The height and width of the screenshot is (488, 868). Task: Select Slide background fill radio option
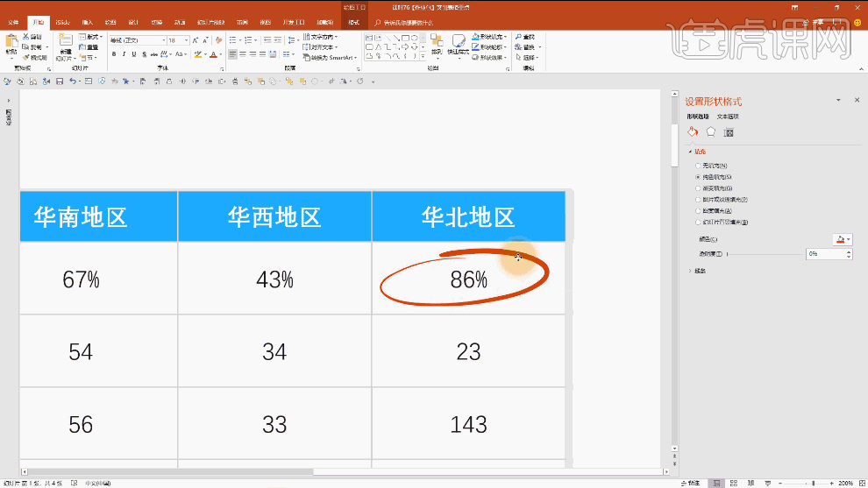698,222
